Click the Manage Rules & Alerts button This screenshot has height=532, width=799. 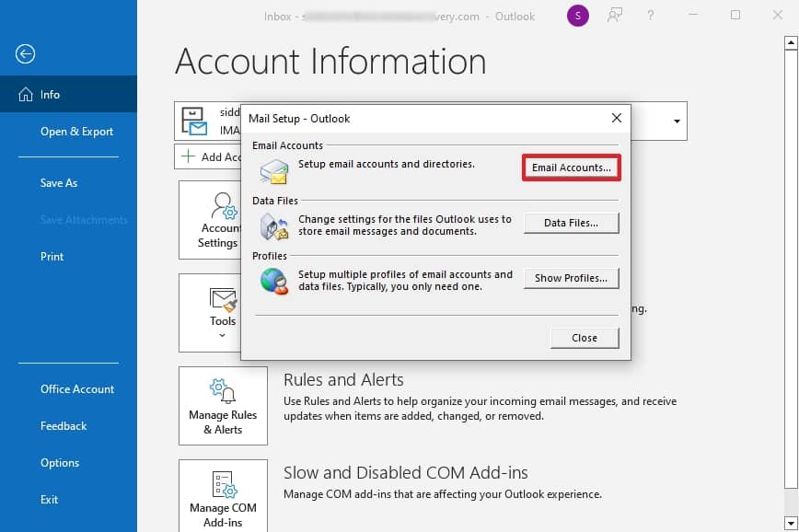[223, 406]
